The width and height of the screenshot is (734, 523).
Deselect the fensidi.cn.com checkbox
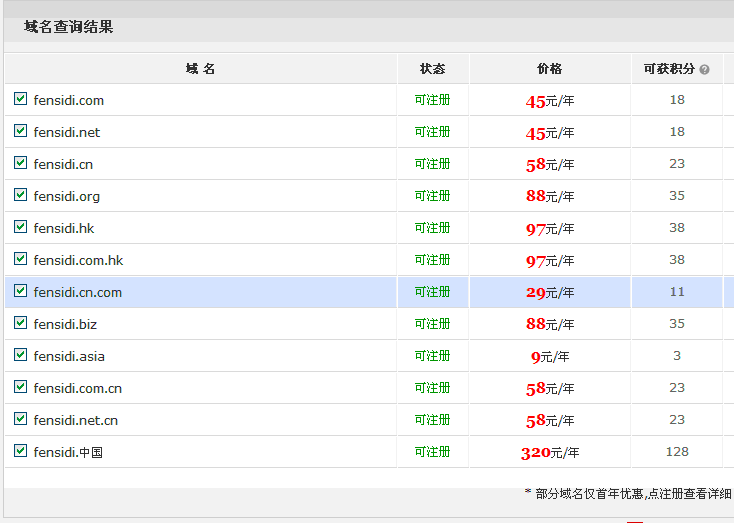pos(21,291)
